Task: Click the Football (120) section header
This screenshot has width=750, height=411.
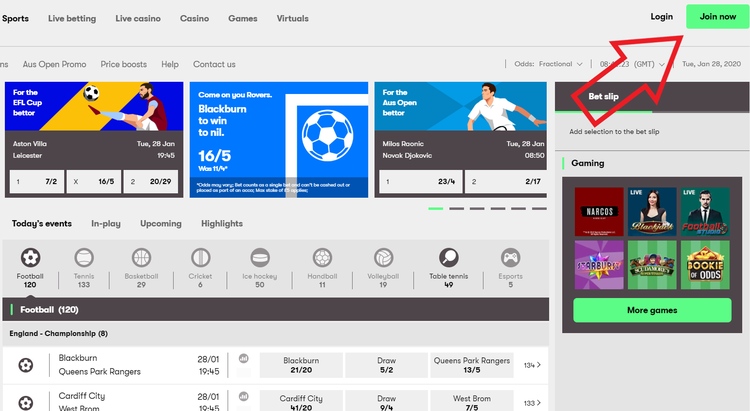Action: click(276, 310)
